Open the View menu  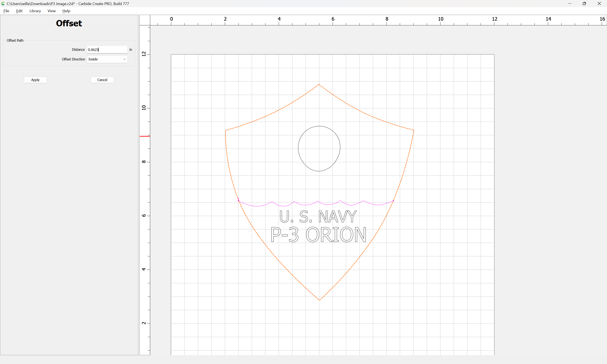tap(51, 11)
